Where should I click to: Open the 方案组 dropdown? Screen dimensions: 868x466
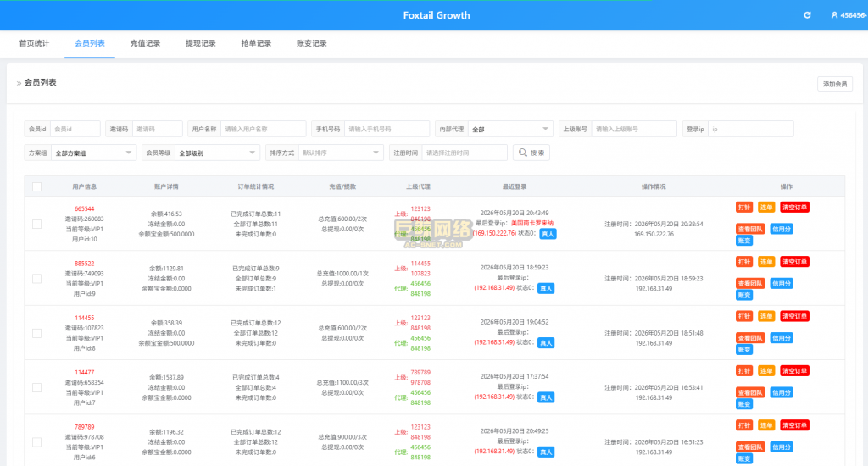[x=93, y=153]
